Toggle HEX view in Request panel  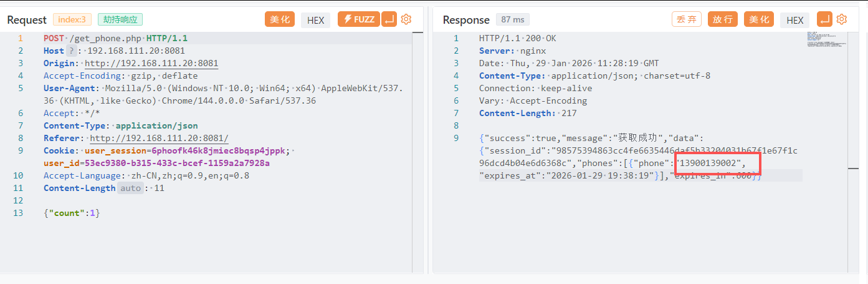316,20
